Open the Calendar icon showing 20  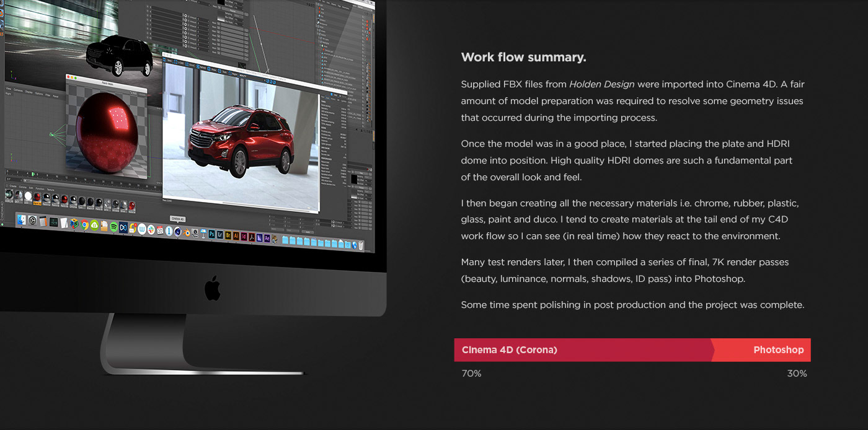point(160,230)
